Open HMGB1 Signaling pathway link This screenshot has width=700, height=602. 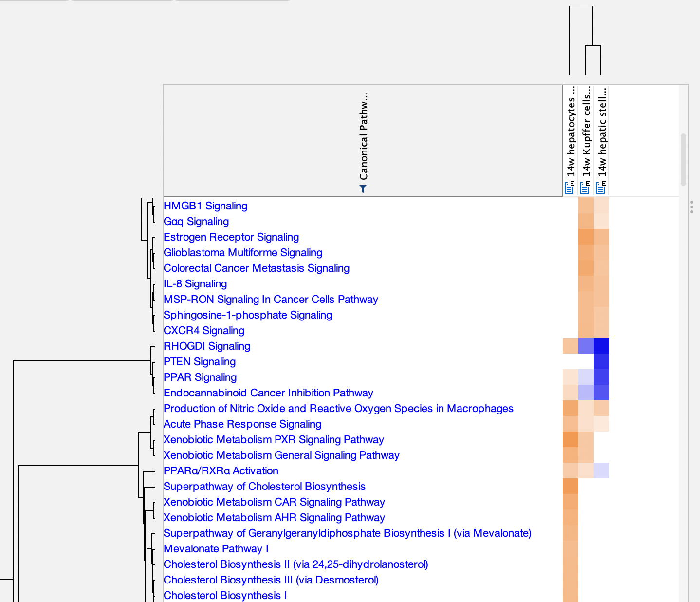(x=205, y=206)
